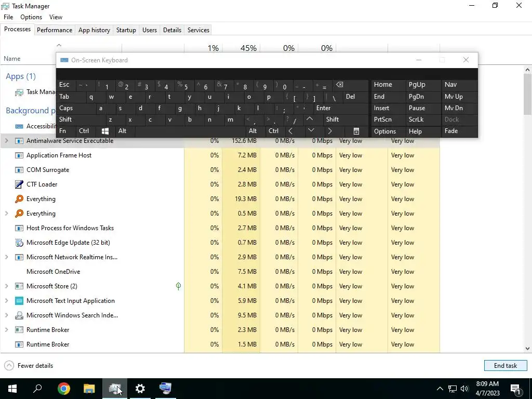Expand Microsoft Text Input Application row
532x399 pixels.
[6, 301]
